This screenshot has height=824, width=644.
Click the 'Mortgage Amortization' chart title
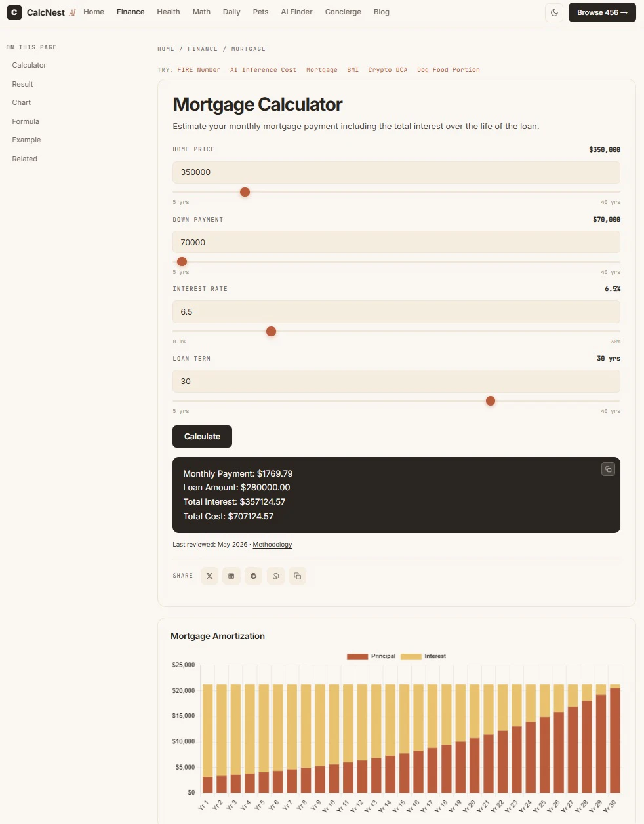(x=218, y=637)
